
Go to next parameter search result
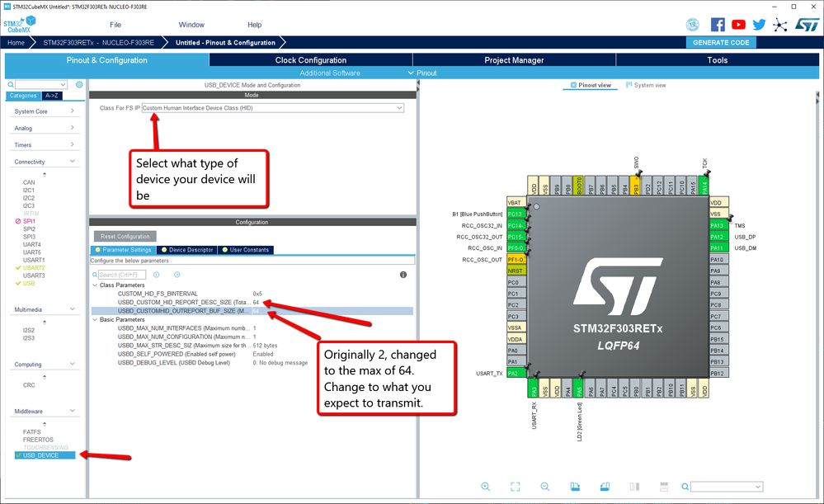point(177,275)
